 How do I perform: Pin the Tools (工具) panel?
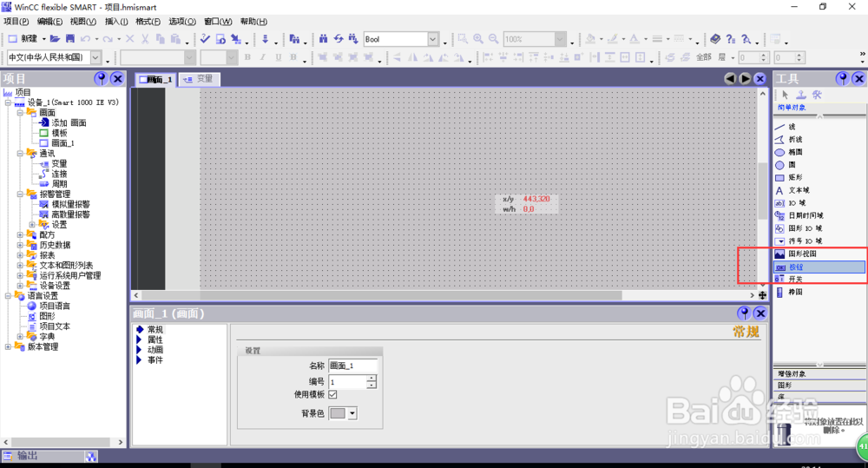[x=843, y=79]
